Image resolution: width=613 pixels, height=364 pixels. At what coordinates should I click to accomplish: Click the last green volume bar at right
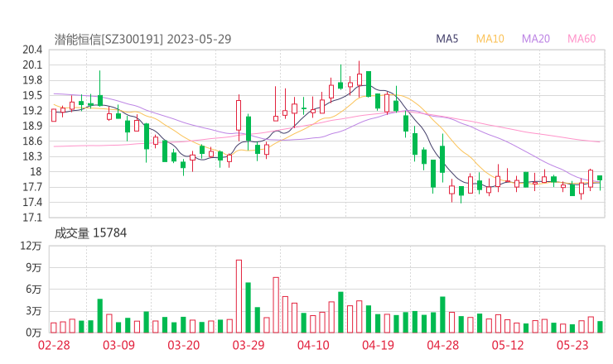click(600, 327)
